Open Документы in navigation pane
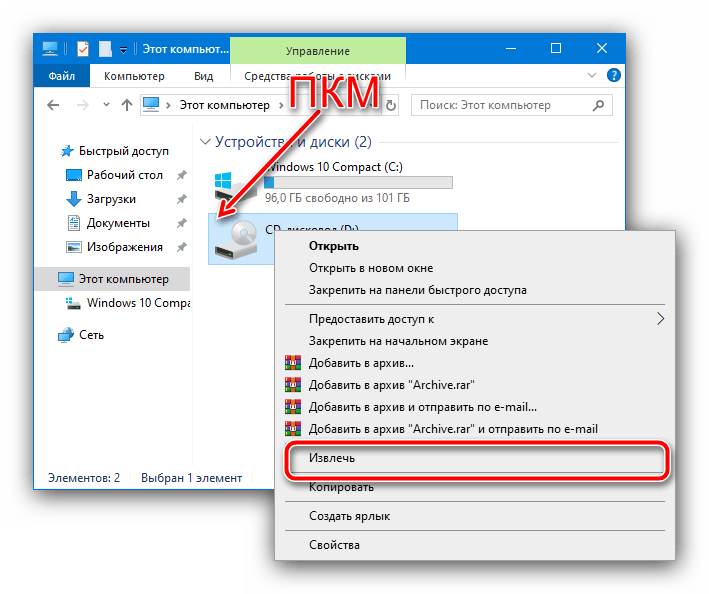This screenshot has width=709, height=594. 109,223
